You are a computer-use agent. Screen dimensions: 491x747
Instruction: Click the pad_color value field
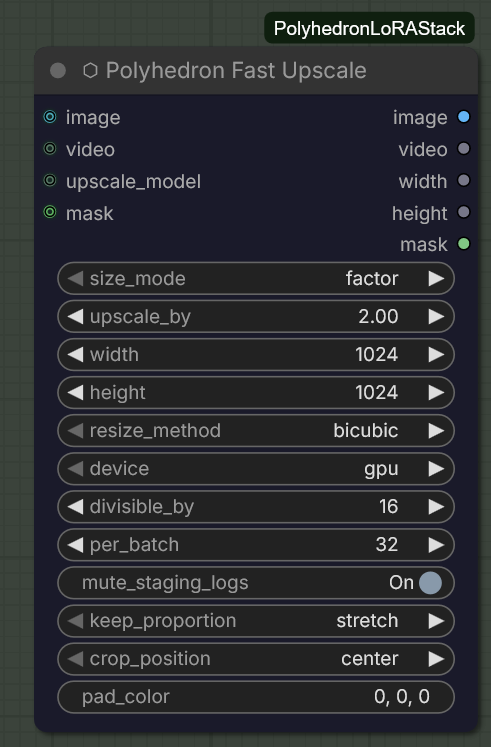click(256, 697)
